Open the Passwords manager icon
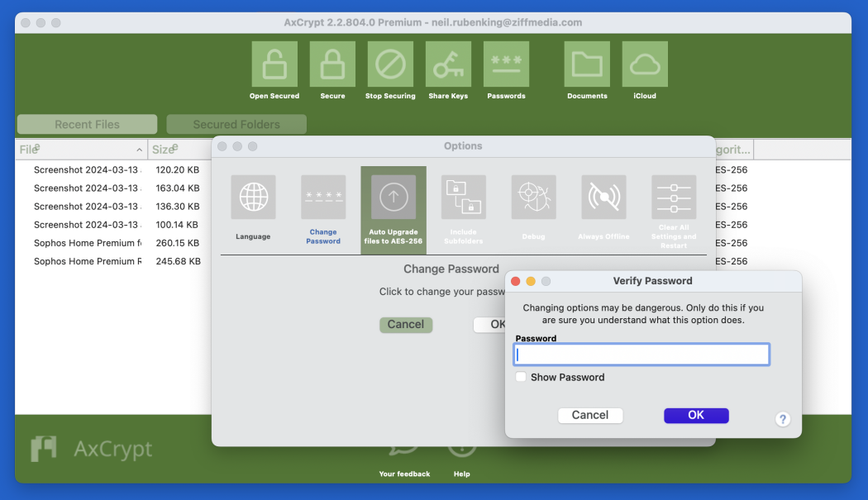This screenshot has height=500, width=868. point(505,64)
